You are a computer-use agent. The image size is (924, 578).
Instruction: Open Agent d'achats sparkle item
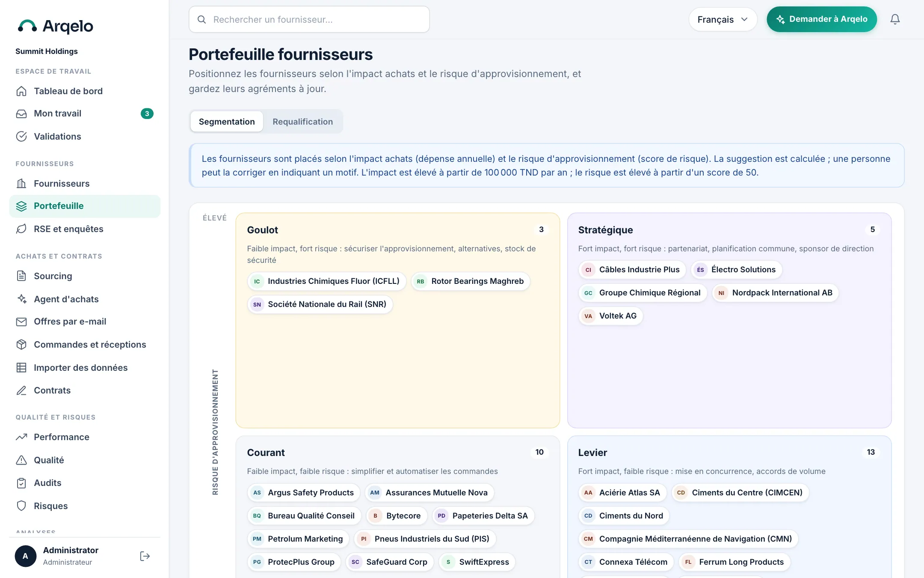[85, 299]
